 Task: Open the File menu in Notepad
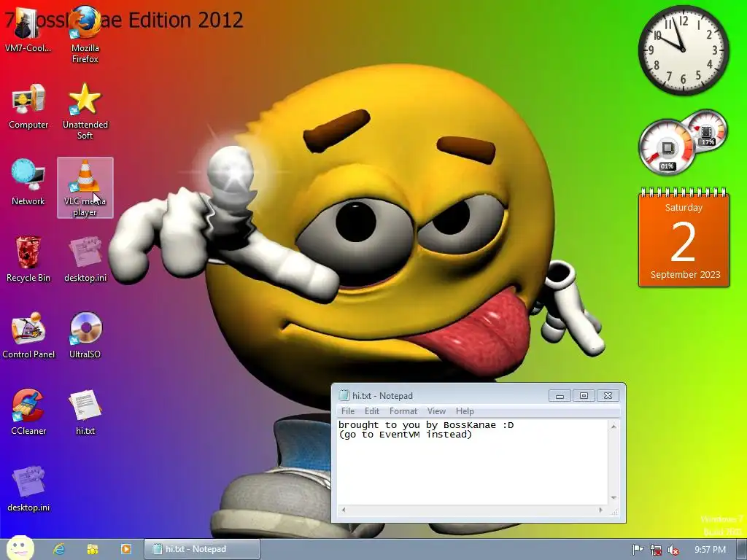coord(348,411)
